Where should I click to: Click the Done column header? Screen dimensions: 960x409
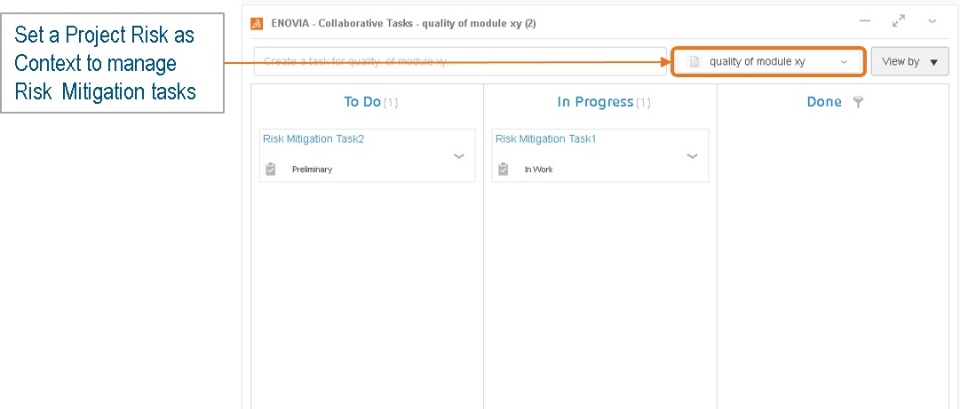tap(824, 102)
